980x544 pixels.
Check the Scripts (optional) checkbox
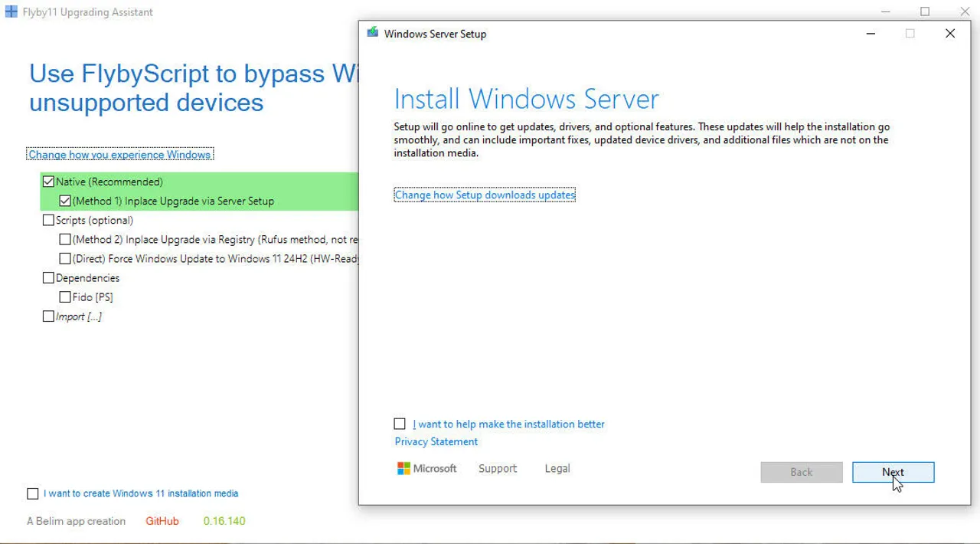(x=48, y=220)
